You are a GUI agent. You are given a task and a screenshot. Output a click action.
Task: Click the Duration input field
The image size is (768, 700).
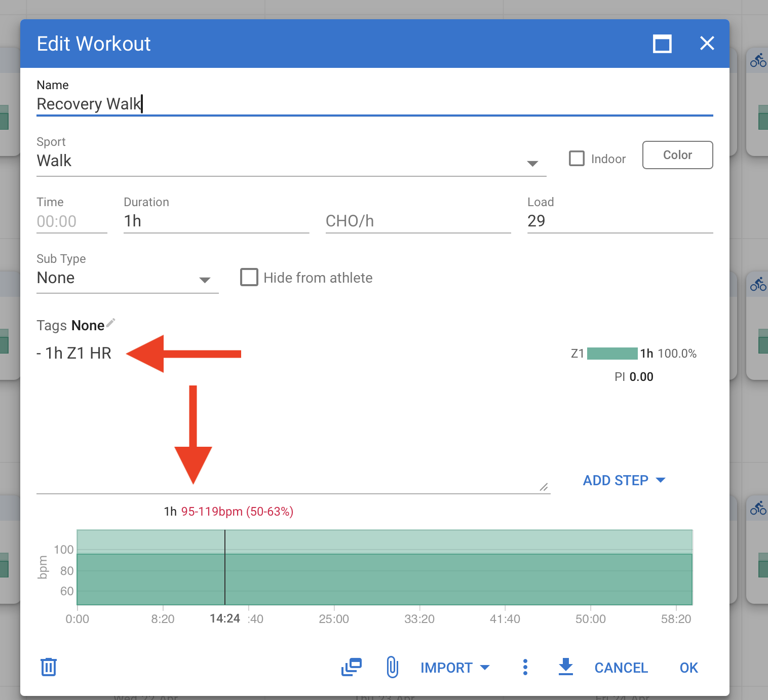point(216,221)
